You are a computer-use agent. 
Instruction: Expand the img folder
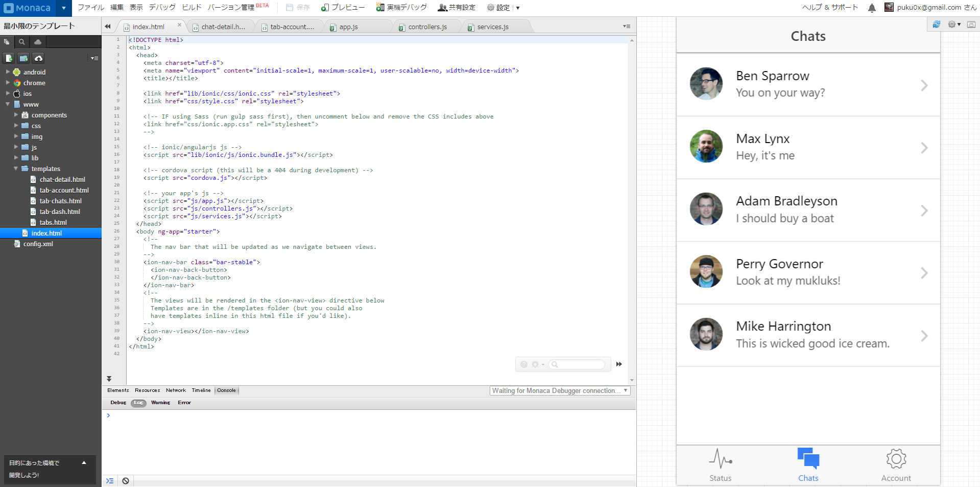pyautogui.click(x=16, y=136)
